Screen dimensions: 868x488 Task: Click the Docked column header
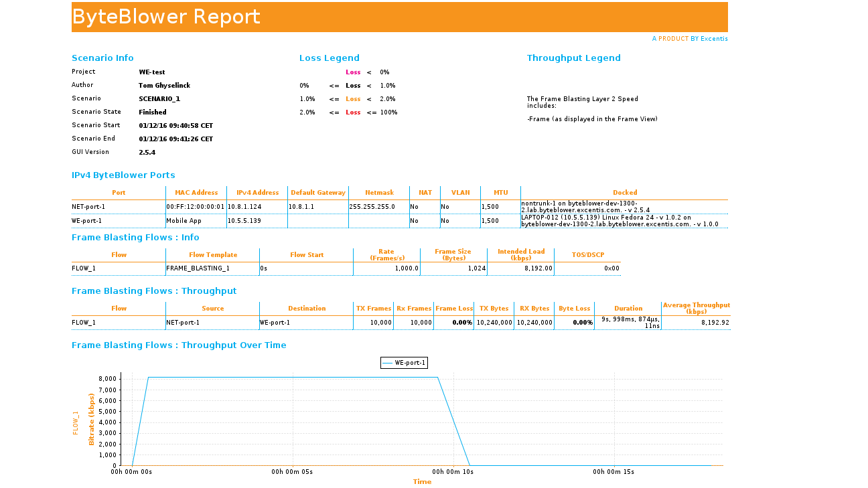(624, 193)
